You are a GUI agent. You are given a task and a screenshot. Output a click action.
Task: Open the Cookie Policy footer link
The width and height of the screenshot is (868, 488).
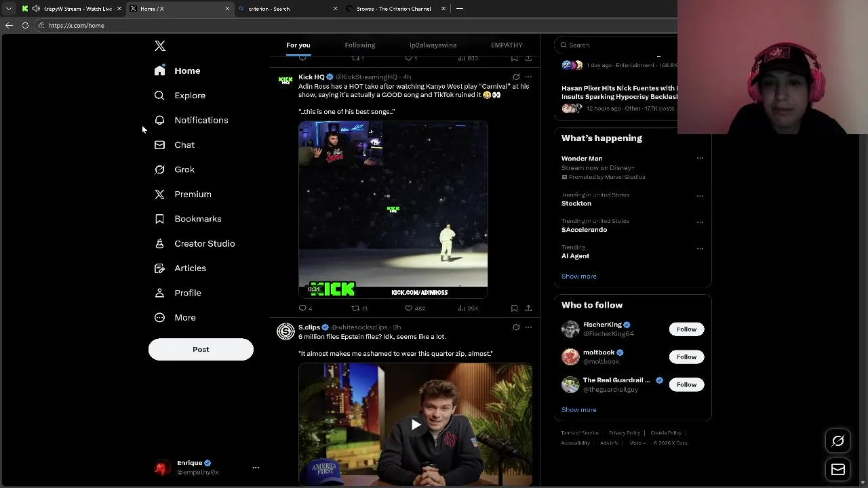click(x=666, y=433)
